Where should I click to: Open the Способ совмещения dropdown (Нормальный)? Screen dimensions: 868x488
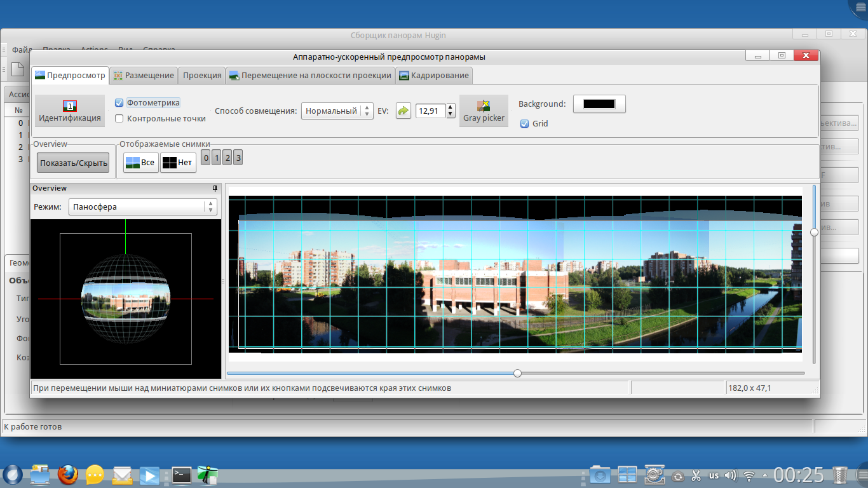click(337, 111)
